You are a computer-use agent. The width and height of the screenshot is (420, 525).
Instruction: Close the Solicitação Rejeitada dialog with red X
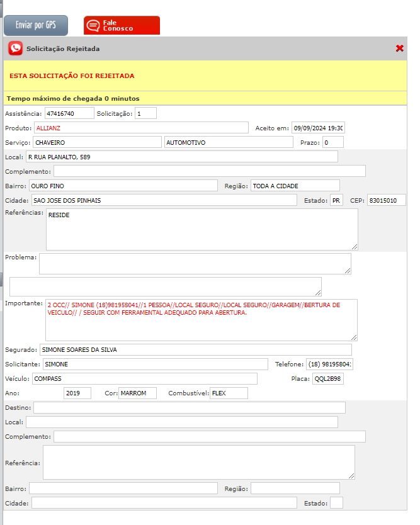click(399, 48)
